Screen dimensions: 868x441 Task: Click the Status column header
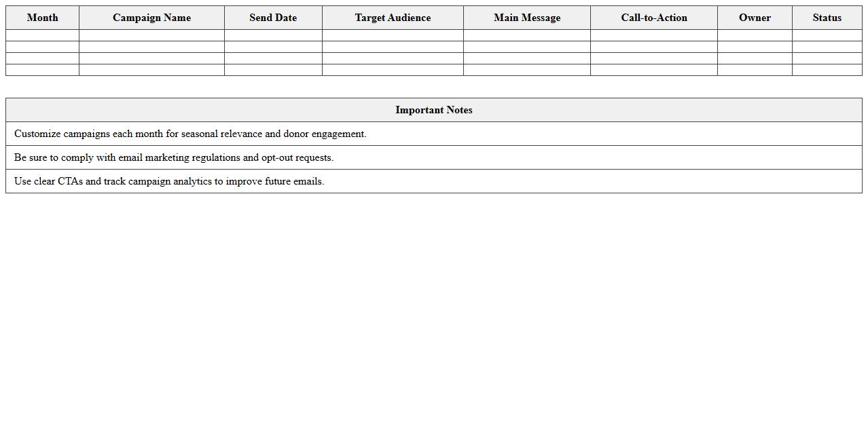click(x=827, y=18)
